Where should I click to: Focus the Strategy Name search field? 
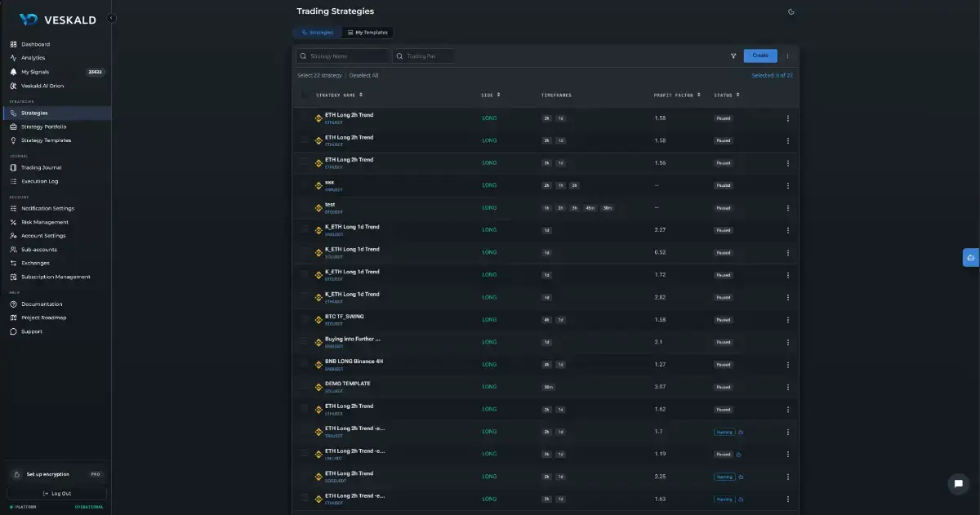(343, 56)
